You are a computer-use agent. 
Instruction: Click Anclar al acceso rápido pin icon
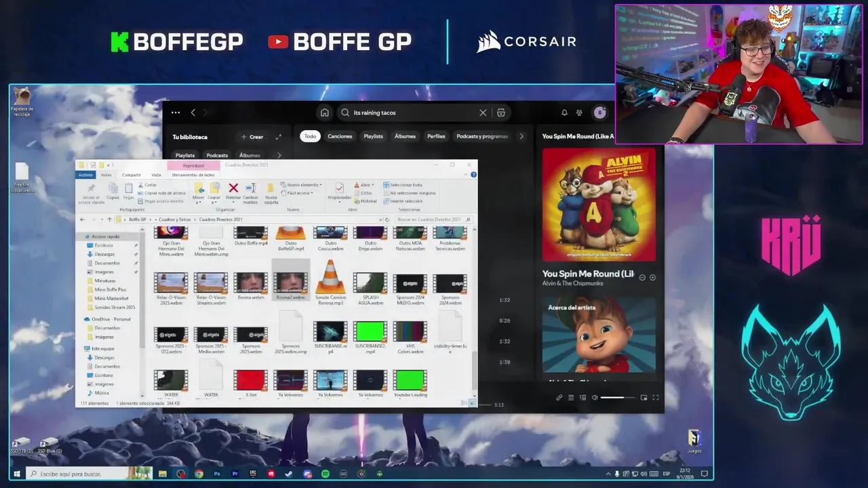coord(92,189)
